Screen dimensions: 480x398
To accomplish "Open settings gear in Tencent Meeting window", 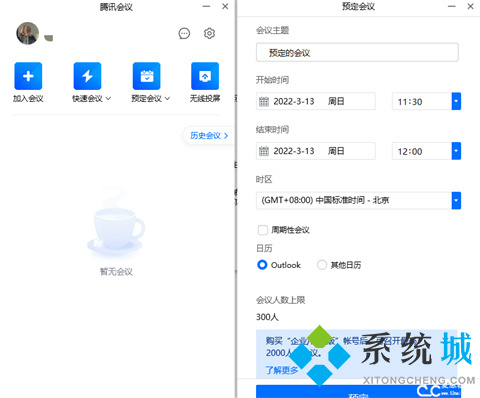I will (209, 33).
